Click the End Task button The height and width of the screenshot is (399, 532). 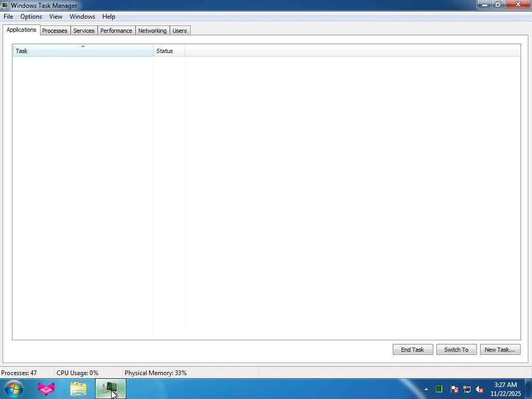coord(413,350)
